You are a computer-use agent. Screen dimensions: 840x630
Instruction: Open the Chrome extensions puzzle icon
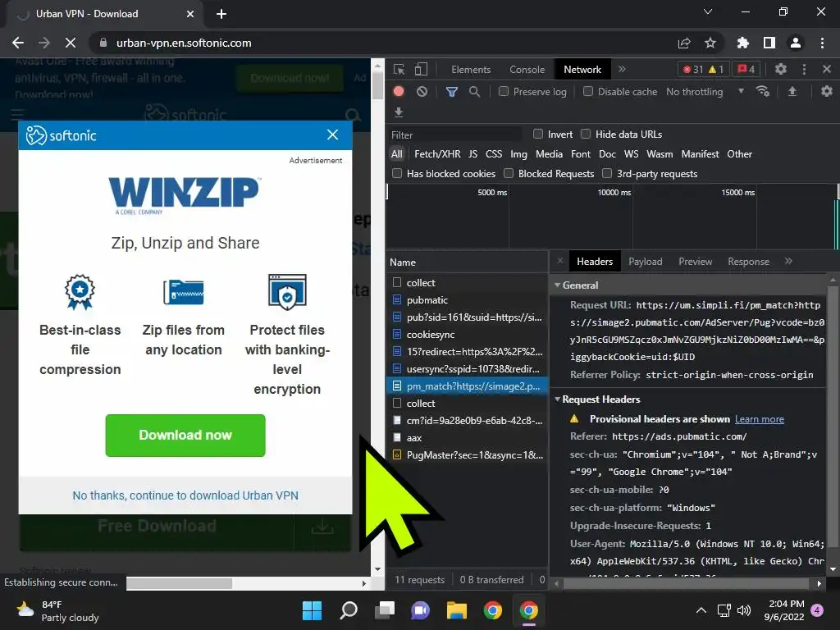point(743,43)
